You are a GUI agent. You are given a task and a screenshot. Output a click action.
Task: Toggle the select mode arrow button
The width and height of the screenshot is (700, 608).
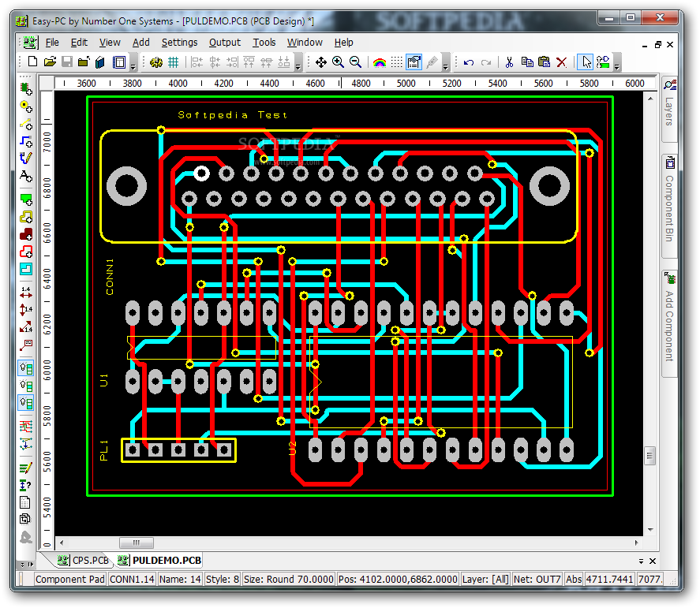tap(586, 62)
